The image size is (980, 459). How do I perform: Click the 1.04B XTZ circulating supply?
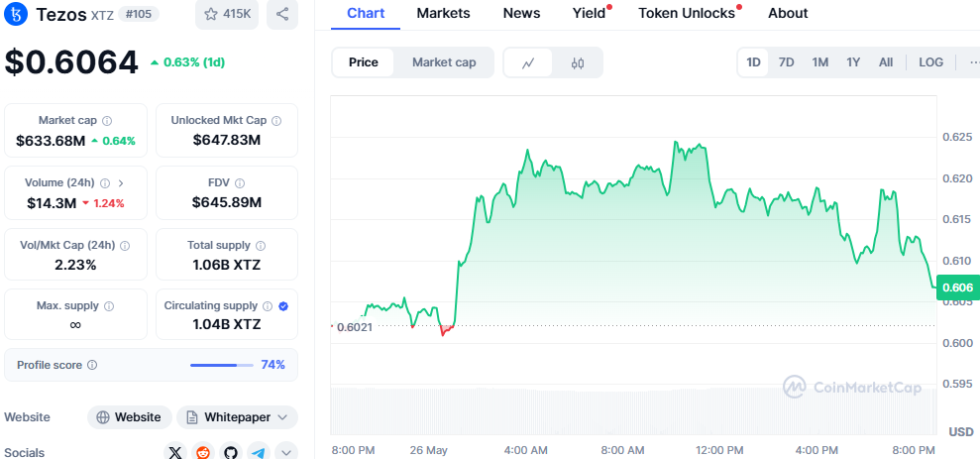227,324
